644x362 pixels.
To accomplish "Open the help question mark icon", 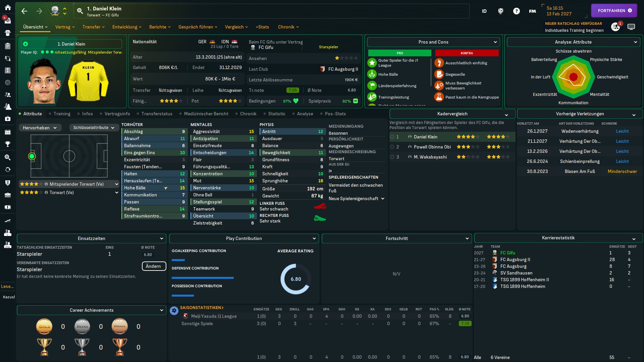I will click(516, 11).
